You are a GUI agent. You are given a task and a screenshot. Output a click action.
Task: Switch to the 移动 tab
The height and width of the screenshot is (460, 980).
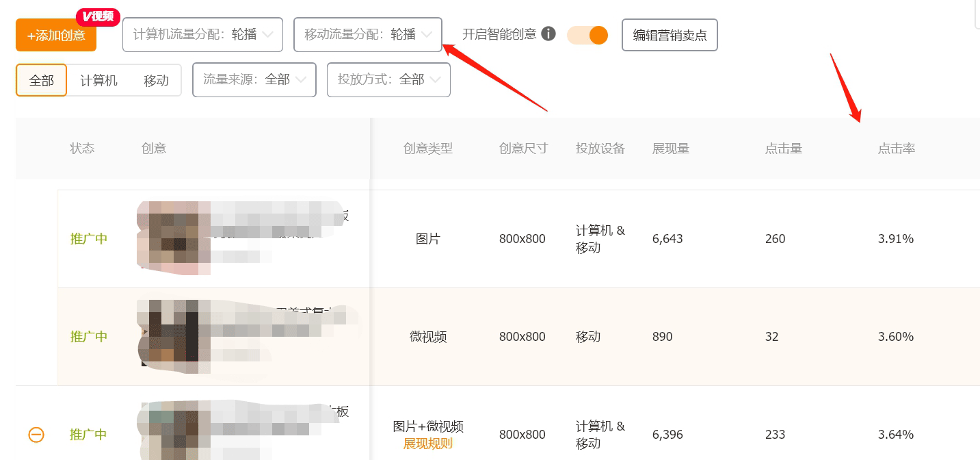pyautogui.click(x=156, y=81)
